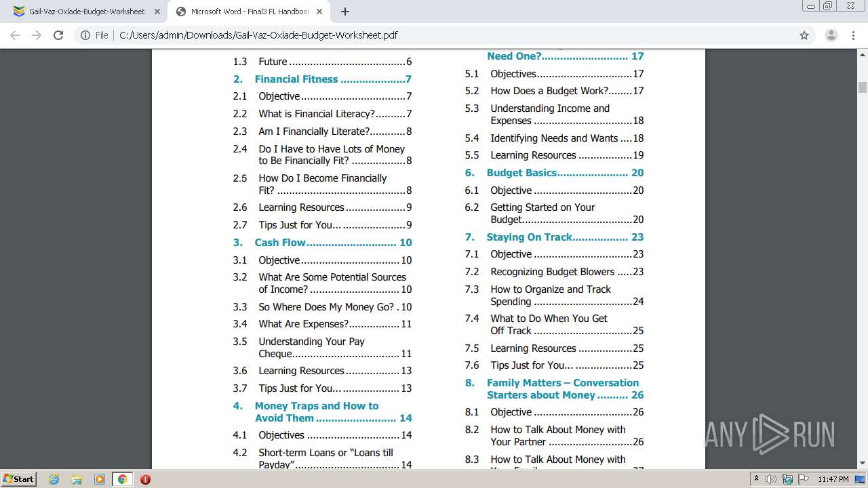Open 8.2 How to Talk About Money with Your Partner
The width and height of the screenshot is (868, 488).
554,436
